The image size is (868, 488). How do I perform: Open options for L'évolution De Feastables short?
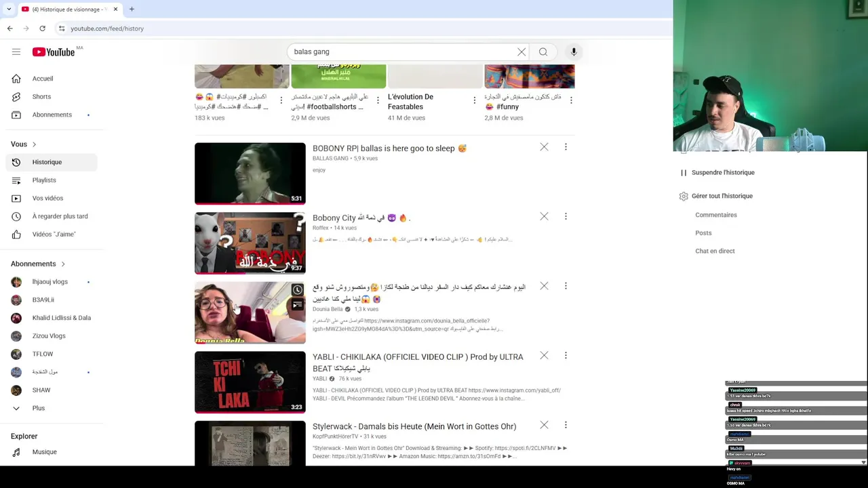(475, 100)
